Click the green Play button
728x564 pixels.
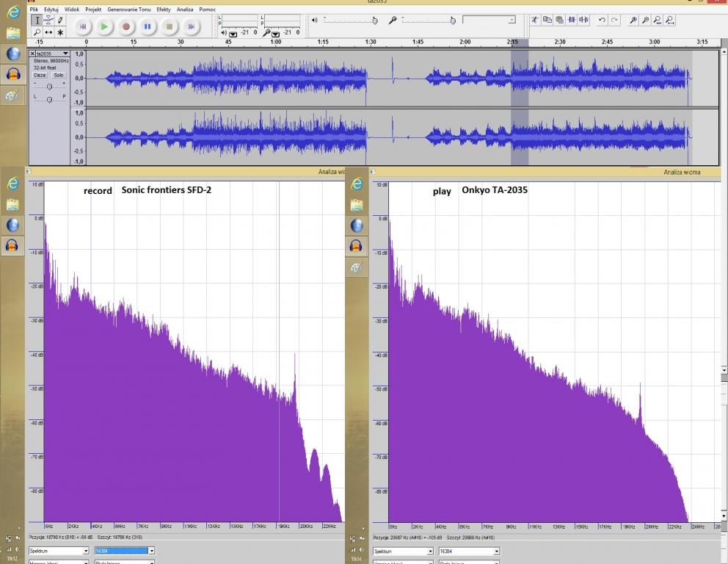click(104, 26)
